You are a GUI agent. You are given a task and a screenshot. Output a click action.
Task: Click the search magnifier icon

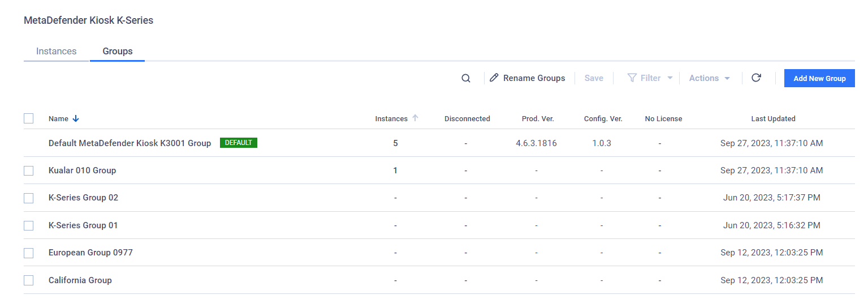466,78
